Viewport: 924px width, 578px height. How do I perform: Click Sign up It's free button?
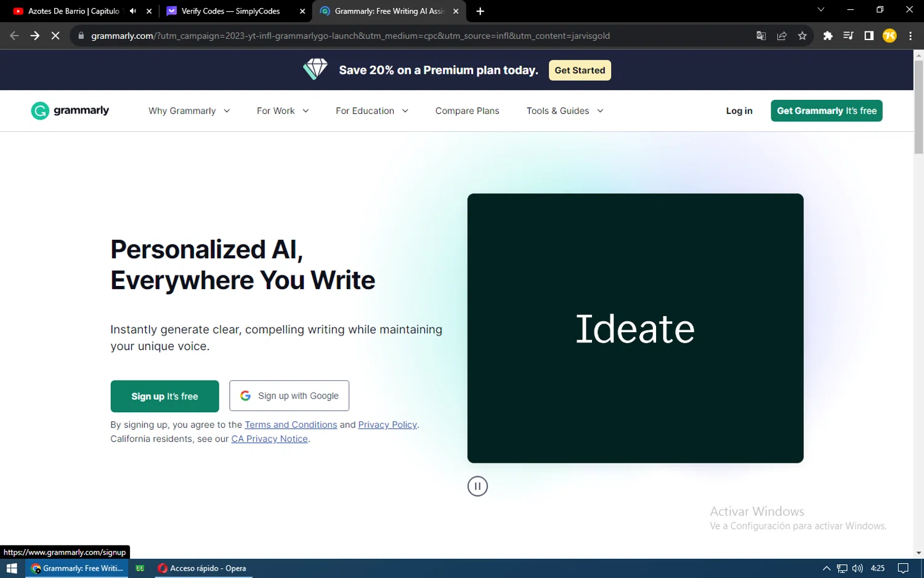pyautogui.click(x=164, y=396)
